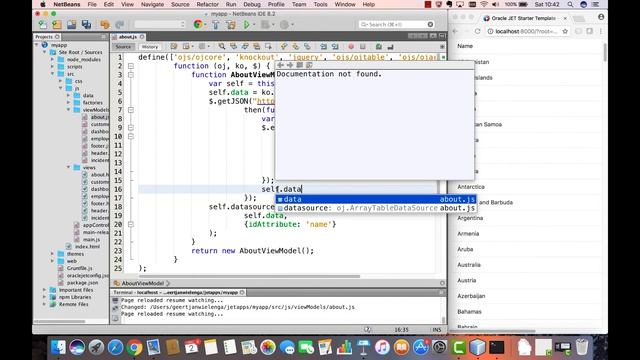Open the Team menu
This screenshot has height=360, width=640.
(299, 4)
